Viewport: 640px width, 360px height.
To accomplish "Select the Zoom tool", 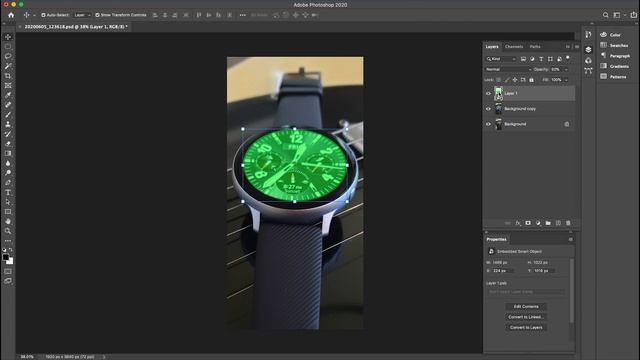I will [8, 231].
